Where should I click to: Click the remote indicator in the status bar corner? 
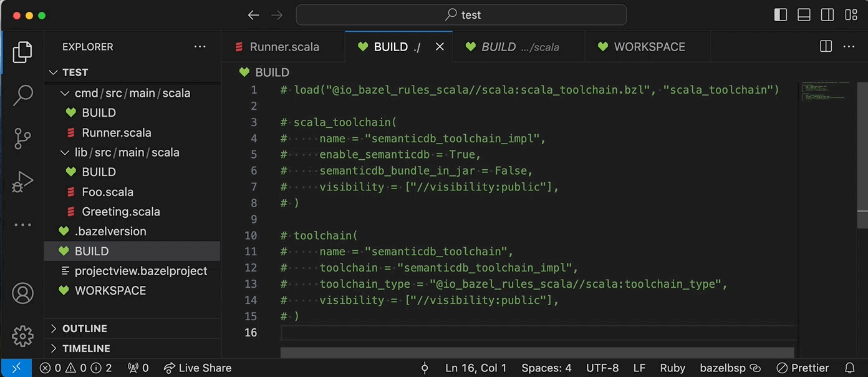click(16, 368)
